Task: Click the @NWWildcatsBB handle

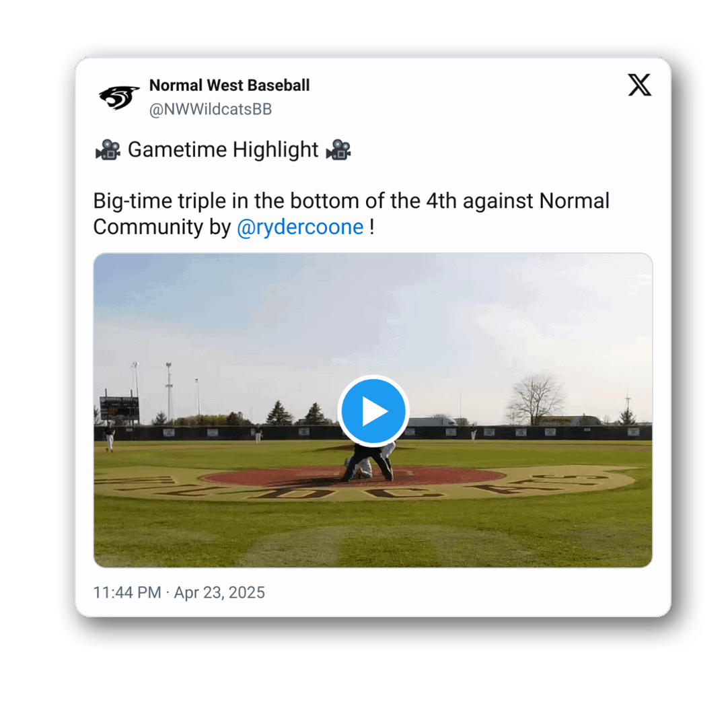Action: 211,110
